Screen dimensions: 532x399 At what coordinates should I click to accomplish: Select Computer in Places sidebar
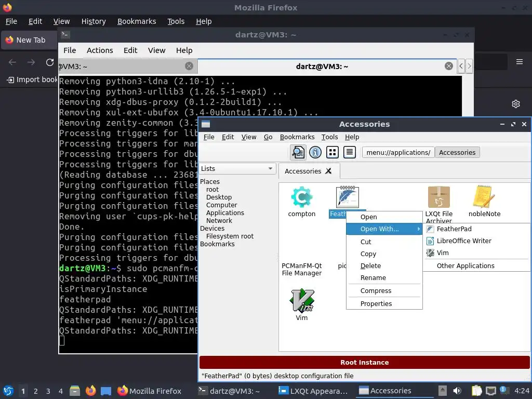[x=221, y=205]
